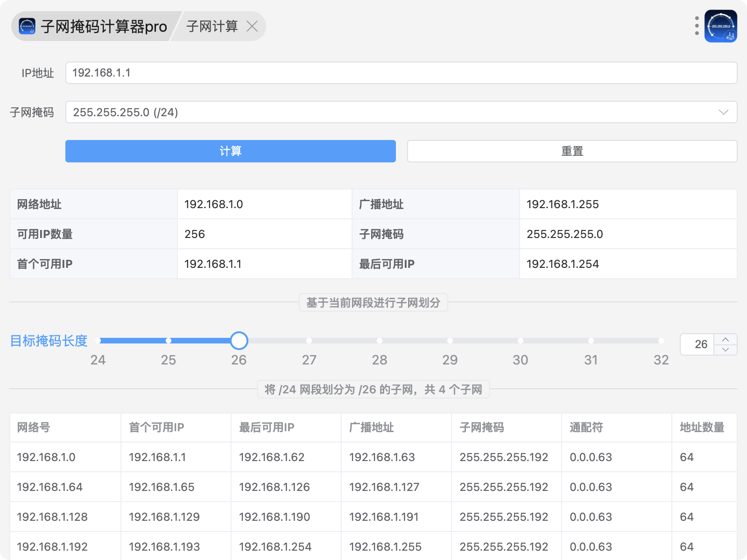Select the 192.168.1.64 subnet row
This screenshot has height=560, width=747.
click(x=50, y=487)
